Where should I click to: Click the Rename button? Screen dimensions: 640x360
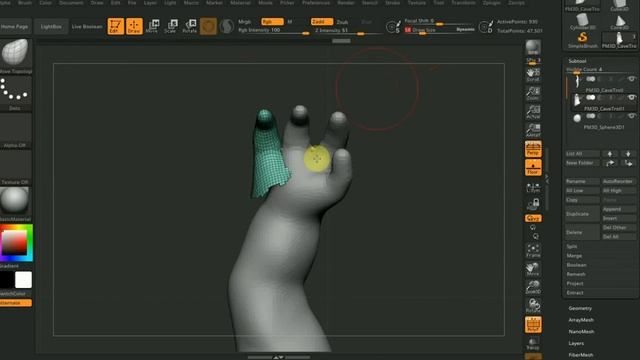[582, 181]
